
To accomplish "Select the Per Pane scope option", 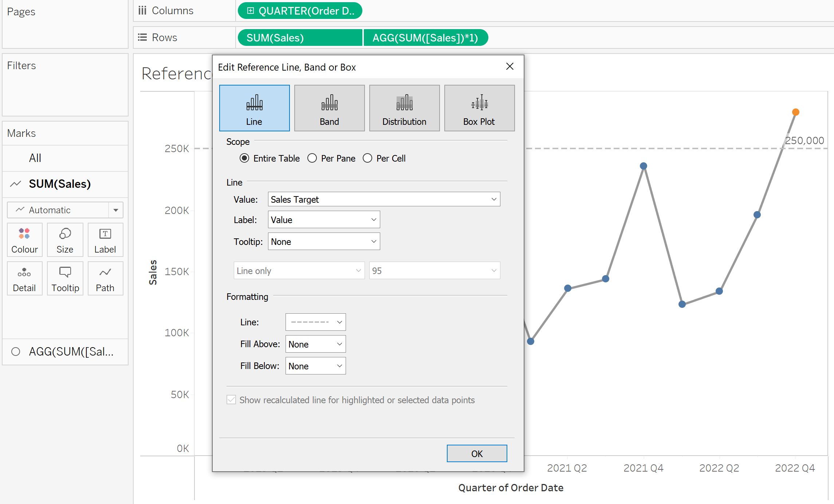I will [x=312, y=158].
